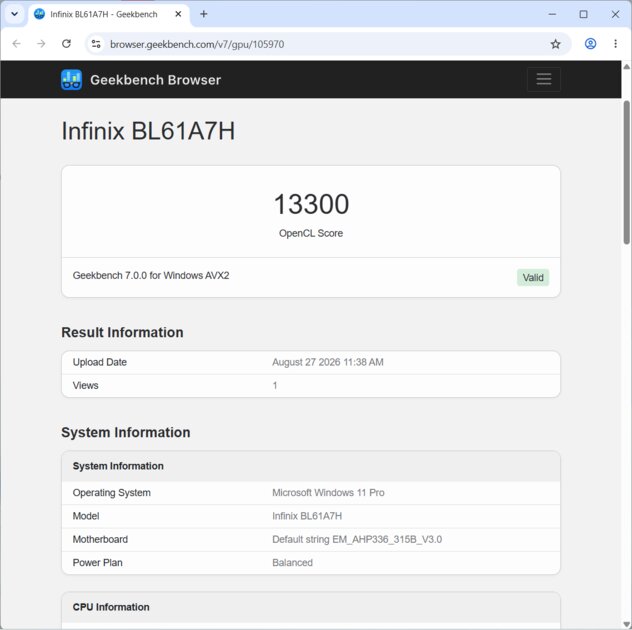Click the Valid status badge
This screenshot has height=630, width=632.
[533, 277]
